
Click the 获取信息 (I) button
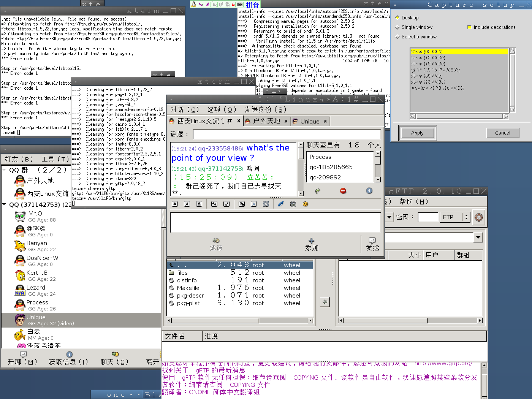tap(68, 358)
